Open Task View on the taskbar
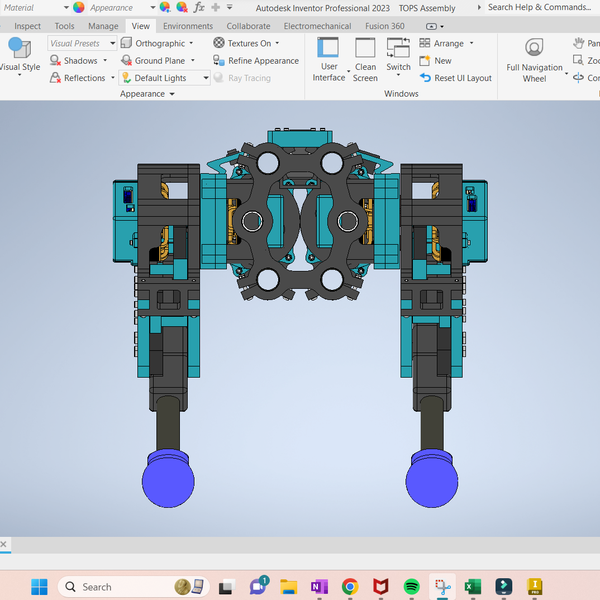The image size is (600, 600). 227,587
